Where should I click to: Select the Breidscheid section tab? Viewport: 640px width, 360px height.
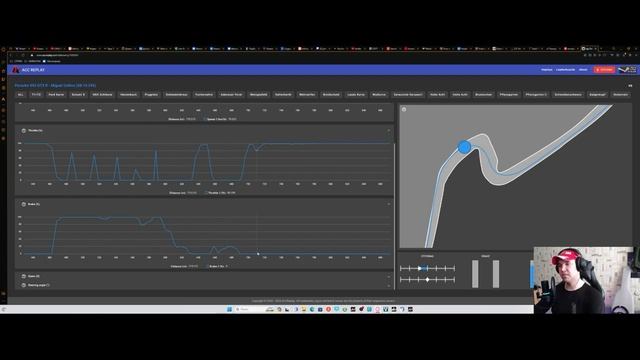(x=331, y=94)
